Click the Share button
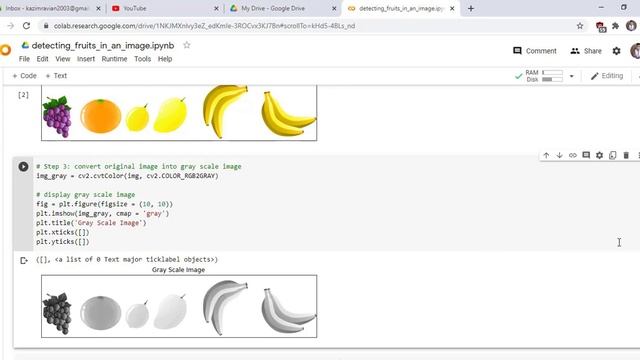This screenshot has height=360, width=640. click(586, 51)
